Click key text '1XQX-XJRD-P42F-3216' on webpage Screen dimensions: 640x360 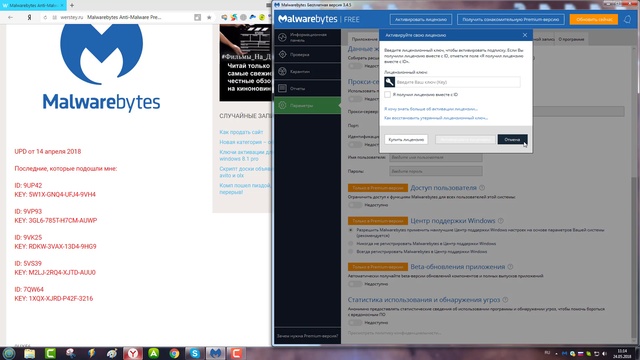[x=61, y=298]
